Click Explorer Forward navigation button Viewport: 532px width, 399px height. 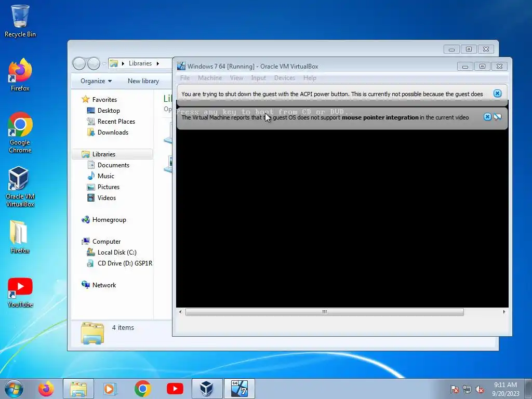coord(94,63)
